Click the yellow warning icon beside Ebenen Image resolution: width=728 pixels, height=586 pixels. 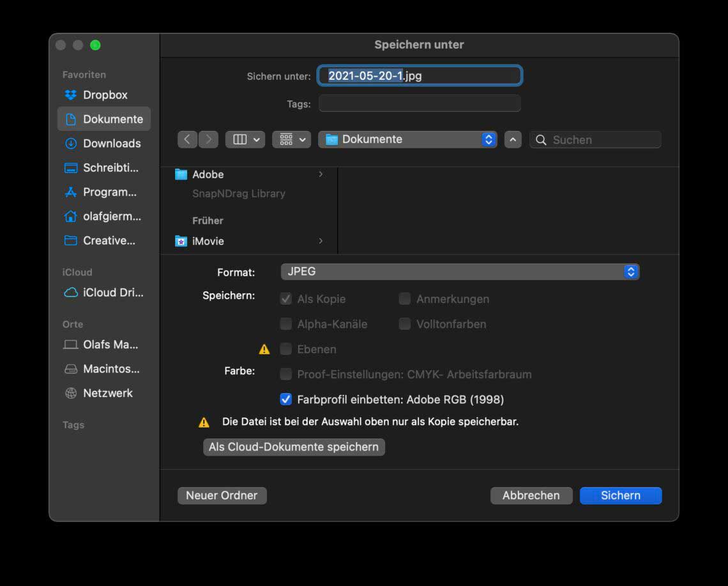(264, 350)
